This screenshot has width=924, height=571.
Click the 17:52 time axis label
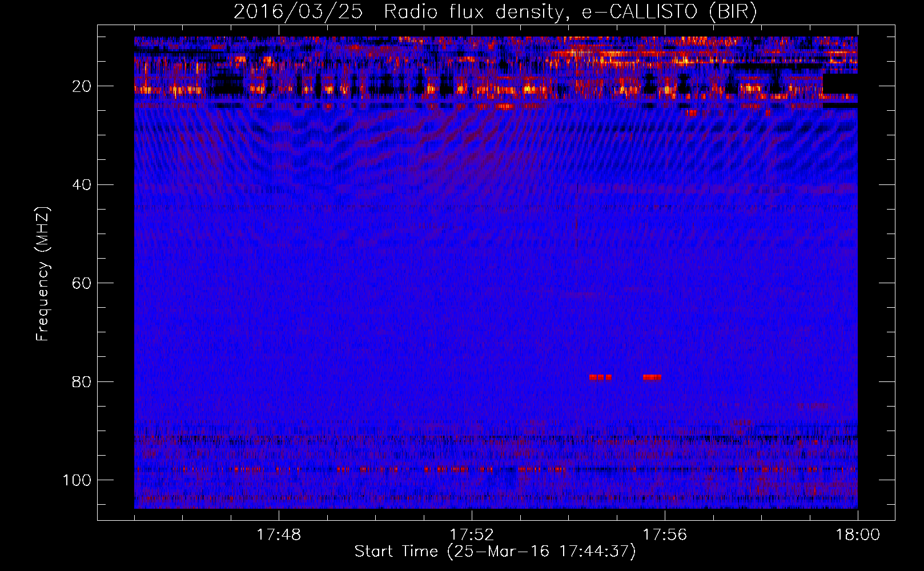click(x=472, y=535)
